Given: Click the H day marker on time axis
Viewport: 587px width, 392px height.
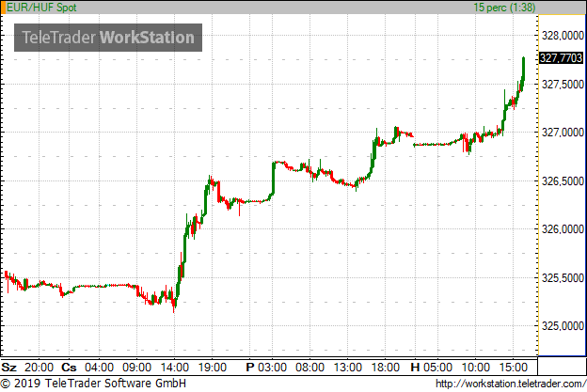Looking at the screenshot, I should click(415, 368).
